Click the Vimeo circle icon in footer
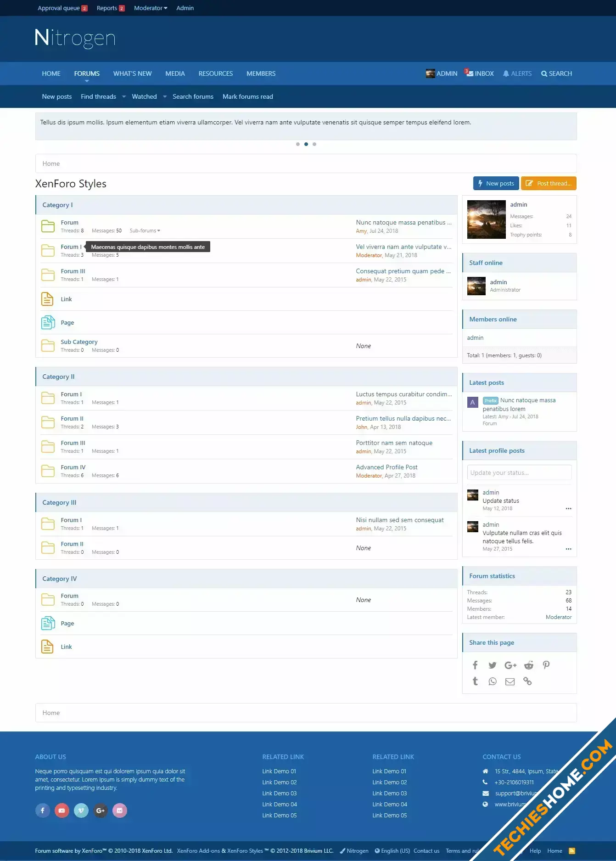This screenshot has height=861, width=616. click(81, 810)
